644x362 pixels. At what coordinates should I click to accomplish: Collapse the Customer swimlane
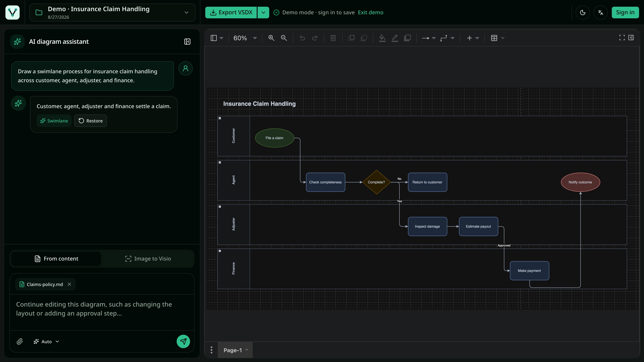220,118
